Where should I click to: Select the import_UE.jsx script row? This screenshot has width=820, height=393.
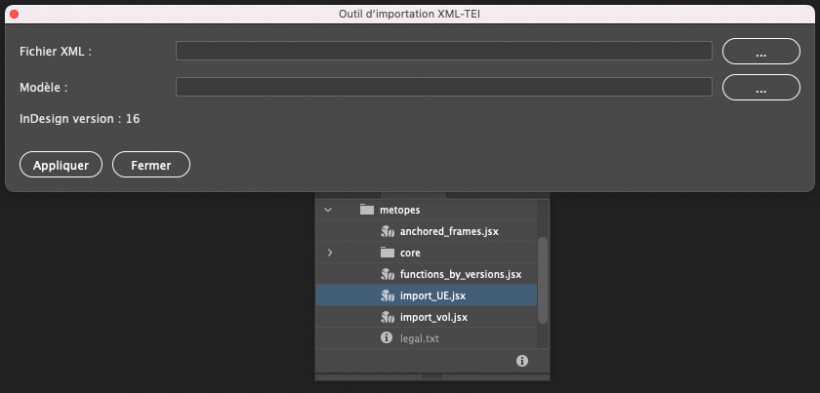click(426, 296)
